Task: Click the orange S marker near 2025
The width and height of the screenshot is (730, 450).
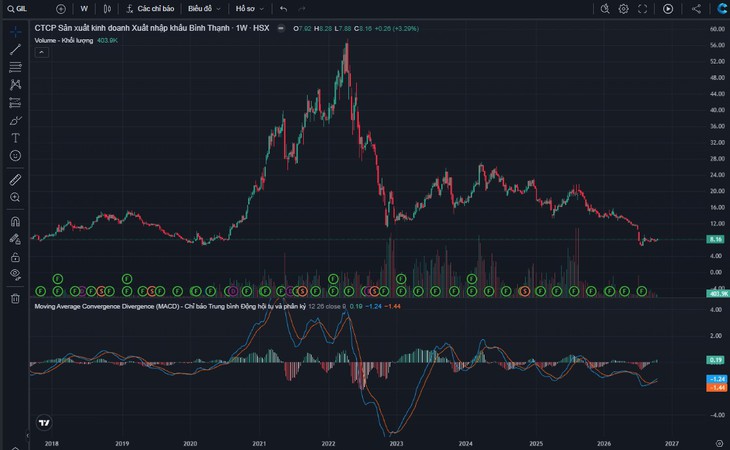Action: [525, 291]
